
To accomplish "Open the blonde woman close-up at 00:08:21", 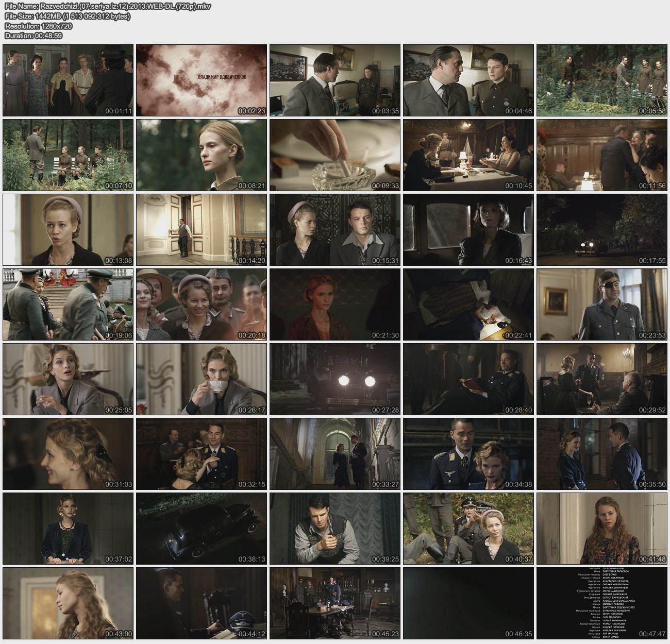I will click(202, 155).
